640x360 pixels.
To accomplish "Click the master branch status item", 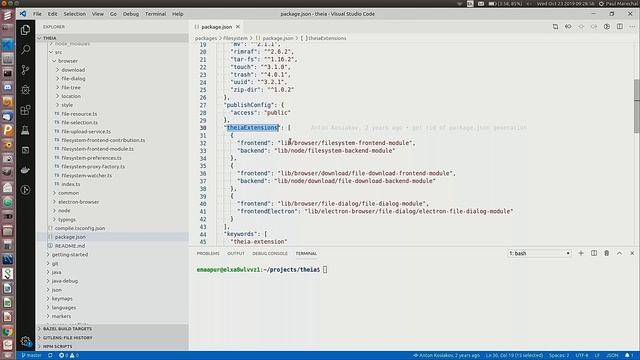I will point(31,356).
